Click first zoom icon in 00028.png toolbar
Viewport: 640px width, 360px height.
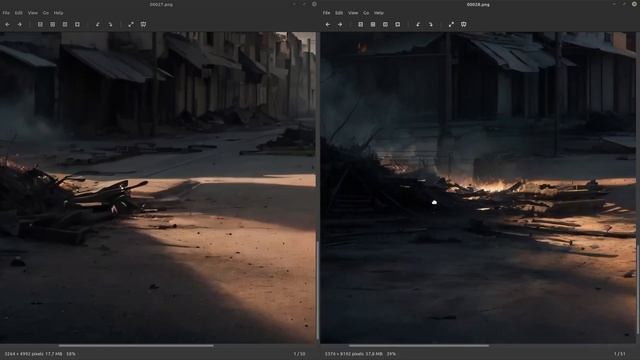point(360,24)
